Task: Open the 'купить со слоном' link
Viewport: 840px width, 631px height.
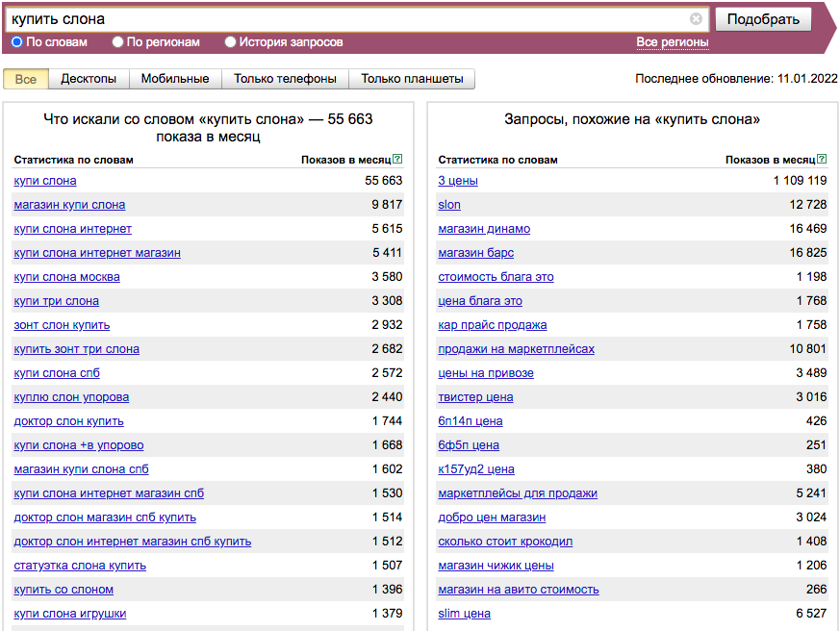Action: click(x=64, y=590)
